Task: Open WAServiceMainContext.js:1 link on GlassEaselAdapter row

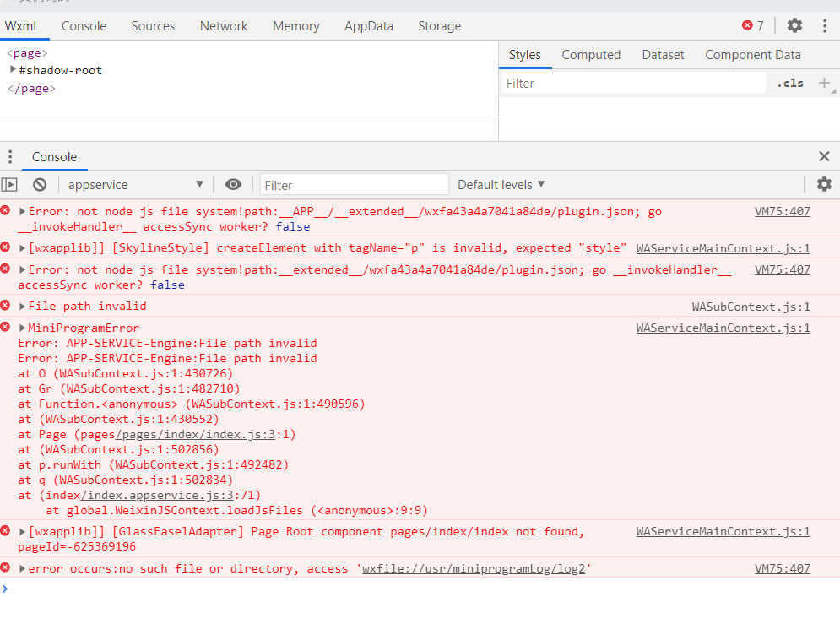Action: [x=723, y=531]
